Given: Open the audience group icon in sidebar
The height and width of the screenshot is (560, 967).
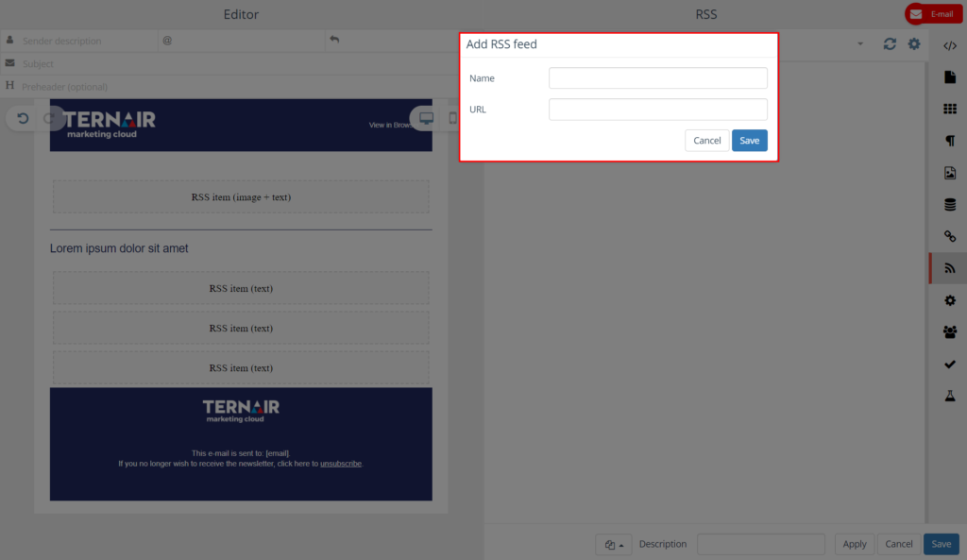Looking at the screenshot, I should (950, 332).
